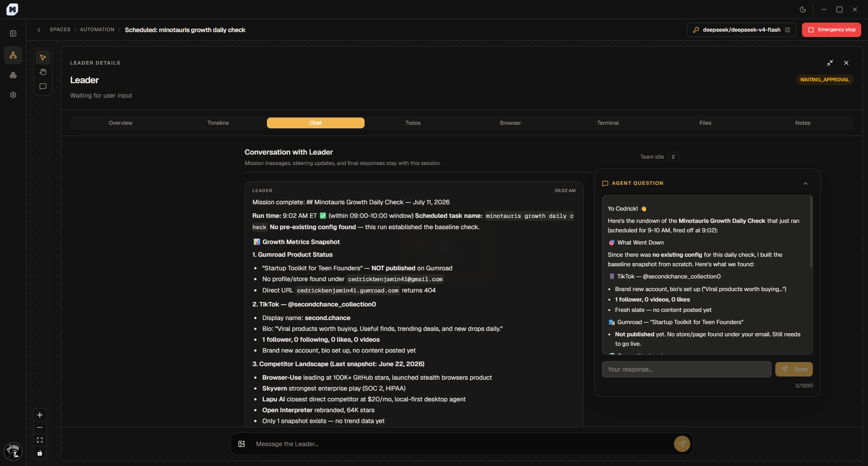Grab the Agent Question scrollbar
The width and height of the screenshot is (868, 466).
pos(811,231)
